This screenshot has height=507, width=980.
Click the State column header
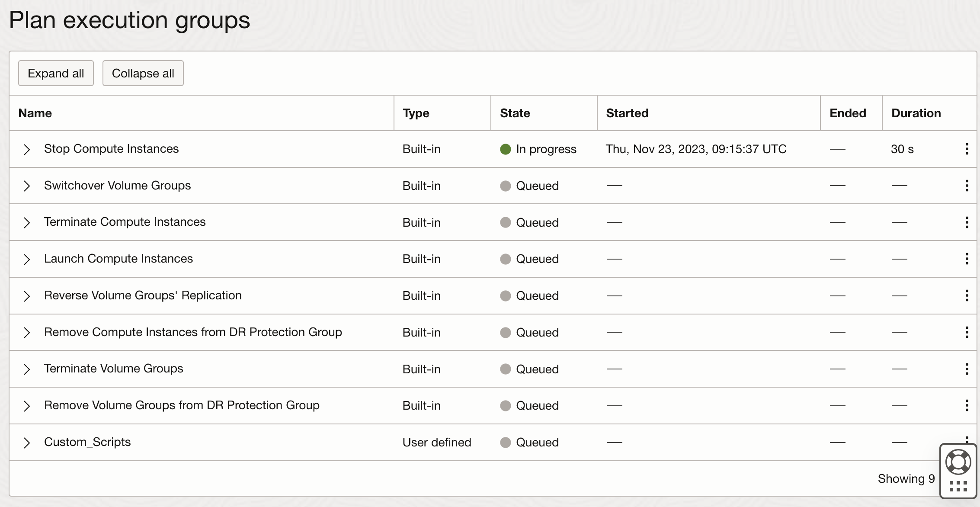point(515,113)
